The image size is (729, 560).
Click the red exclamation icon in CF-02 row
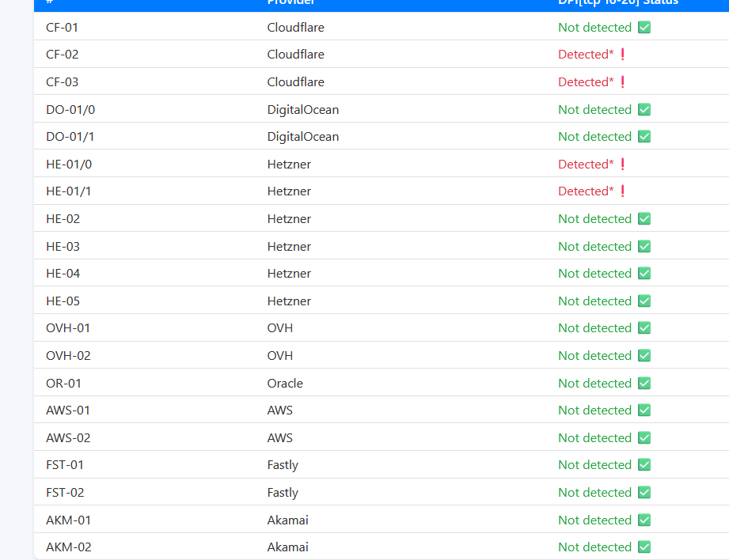pyautogui.click(x=622, y=55)
